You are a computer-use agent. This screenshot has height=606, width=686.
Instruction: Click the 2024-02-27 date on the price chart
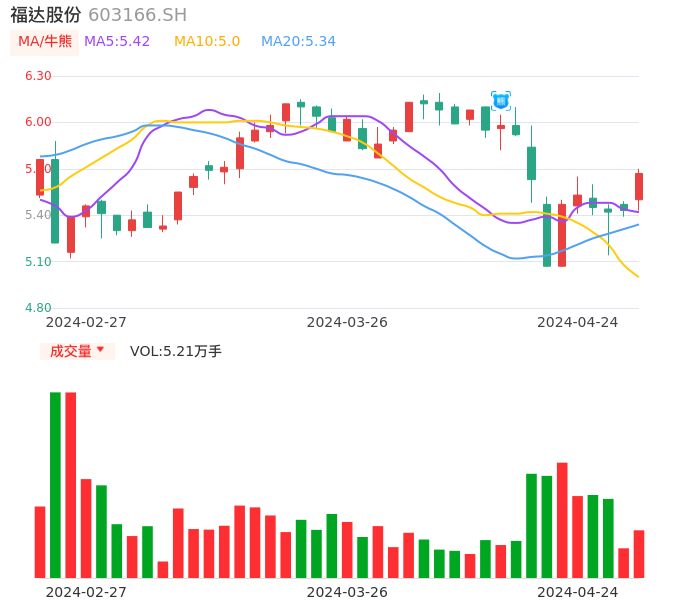click(x=86, y=322)
